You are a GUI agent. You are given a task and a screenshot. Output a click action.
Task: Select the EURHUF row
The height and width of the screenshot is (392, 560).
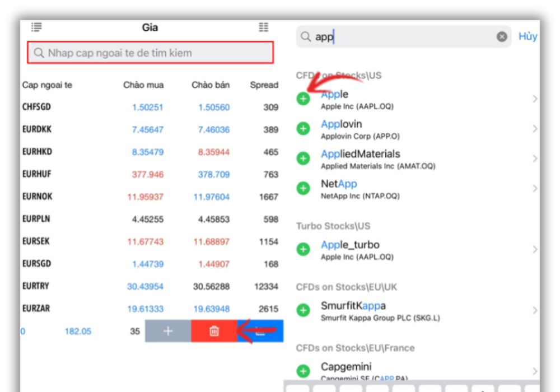tap(150, 174)
